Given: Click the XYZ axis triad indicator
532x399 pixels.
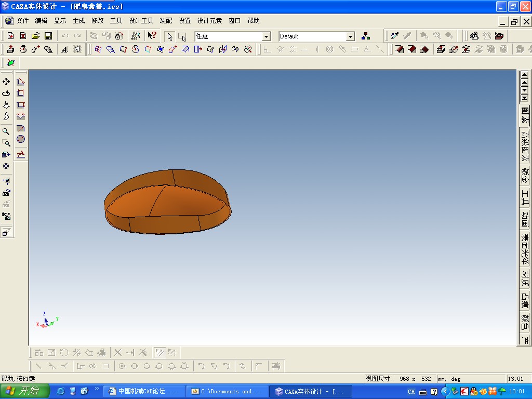Looking at the screenshot, I should point(47,320).
